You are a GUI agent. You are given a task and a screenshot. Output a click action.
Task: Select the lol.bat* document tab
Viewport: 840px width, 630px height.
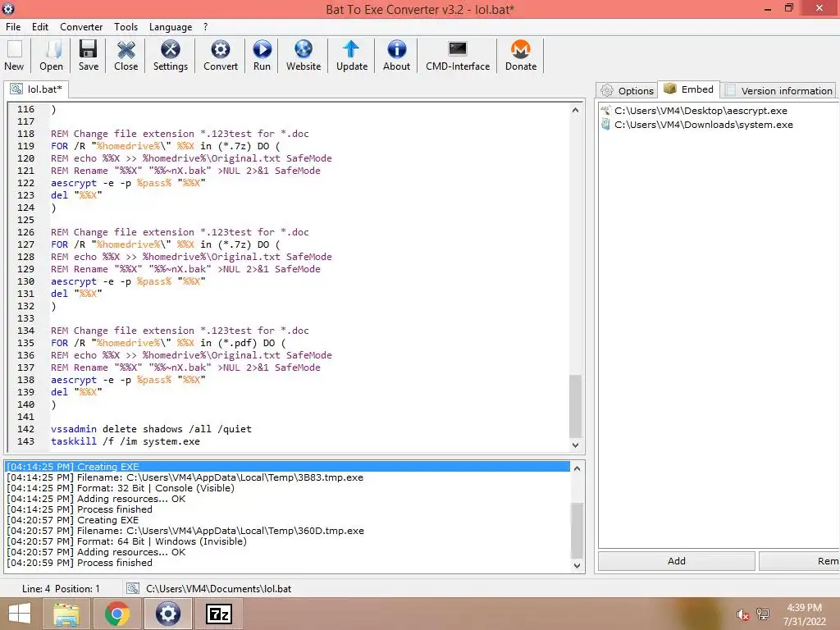(x=36, y=89)
